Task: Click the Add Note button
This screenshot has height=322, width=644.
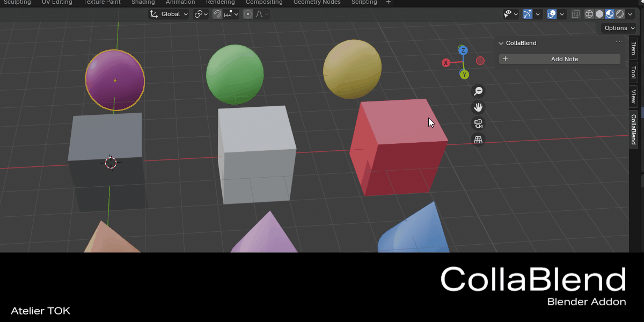Action: 560,59
